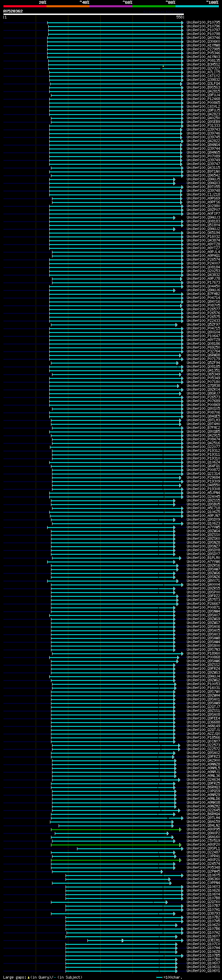Open hit UniRef100_P10795
222x980 pixels.
[203, 23]
